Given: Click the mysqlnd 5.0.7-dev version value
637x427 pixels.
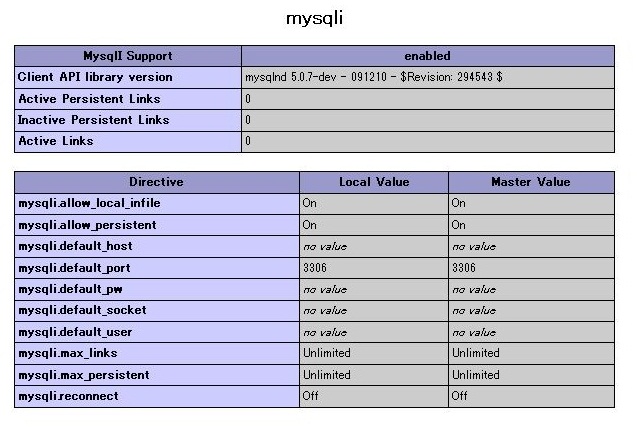Looking at the screenshot, I should [374, 77].
